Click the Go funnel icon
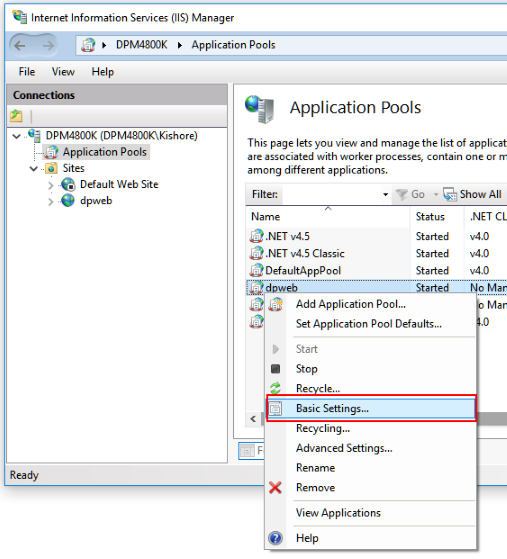Viewport: 507px width, 559px height. pyautogui.click(x=401, y=194)
